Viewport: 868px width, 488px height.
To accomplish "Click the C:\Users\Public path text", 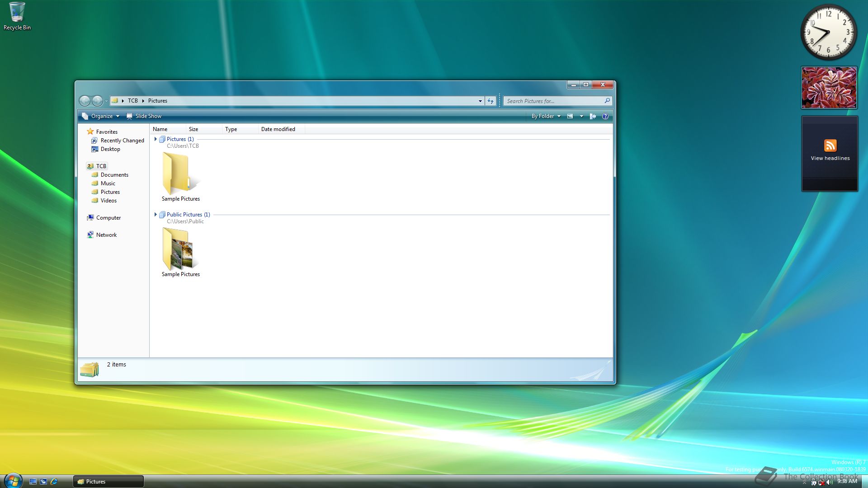I will coord(185,221).
